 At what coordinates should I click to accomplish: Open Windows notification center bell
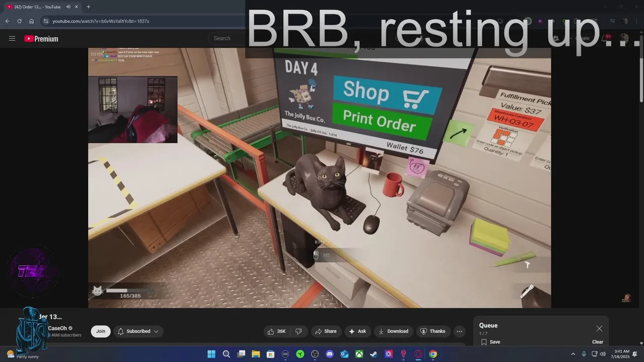pyautogui.click(x=635, y=354)
